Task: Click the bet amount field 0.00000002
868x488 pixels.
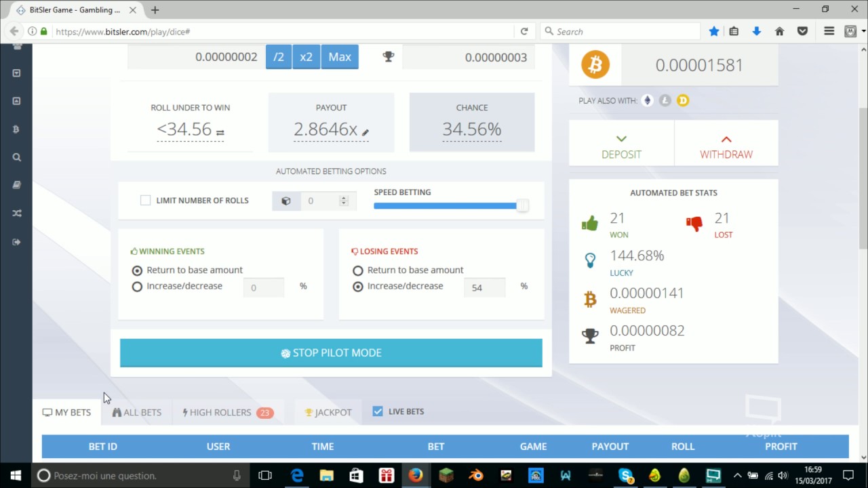Action: pos(195,57)
